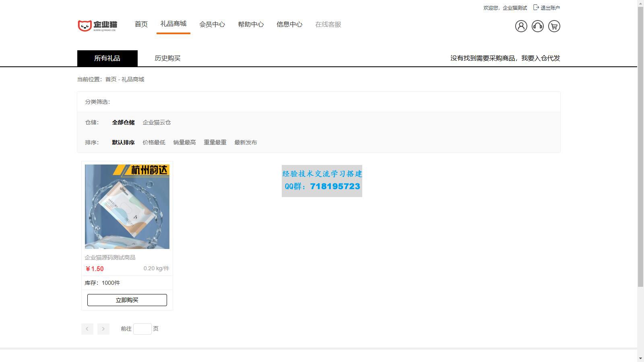
Task: Open the product image thumbnail
Action: click(127, 207)
